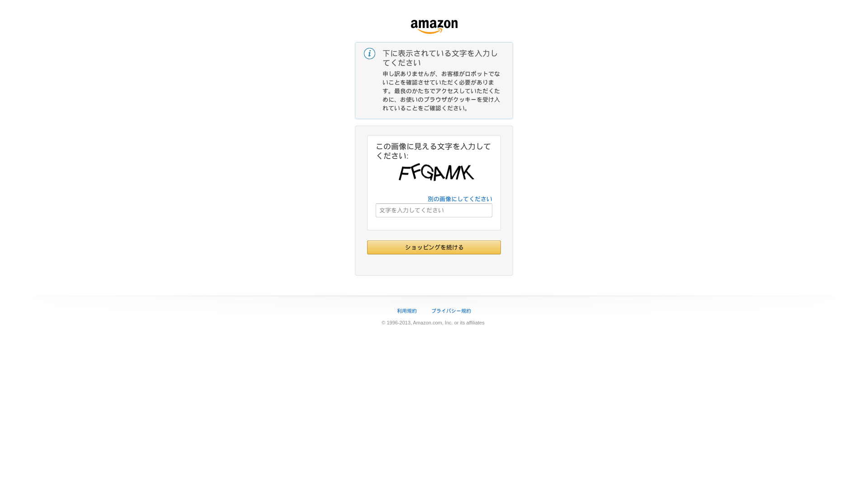Click the Amazon logo at top
The image size is (868, 488).
[x=434, y=27]
